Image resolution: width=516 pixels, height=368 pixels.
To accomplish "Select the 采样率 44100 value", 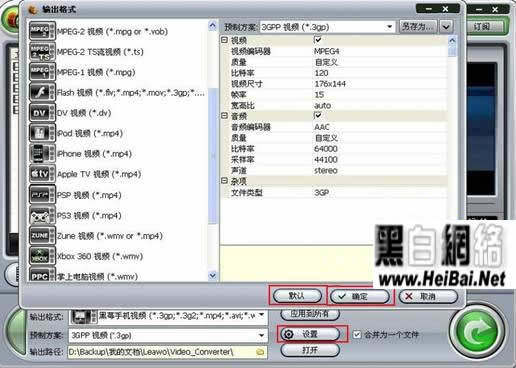I will [326, 160].
